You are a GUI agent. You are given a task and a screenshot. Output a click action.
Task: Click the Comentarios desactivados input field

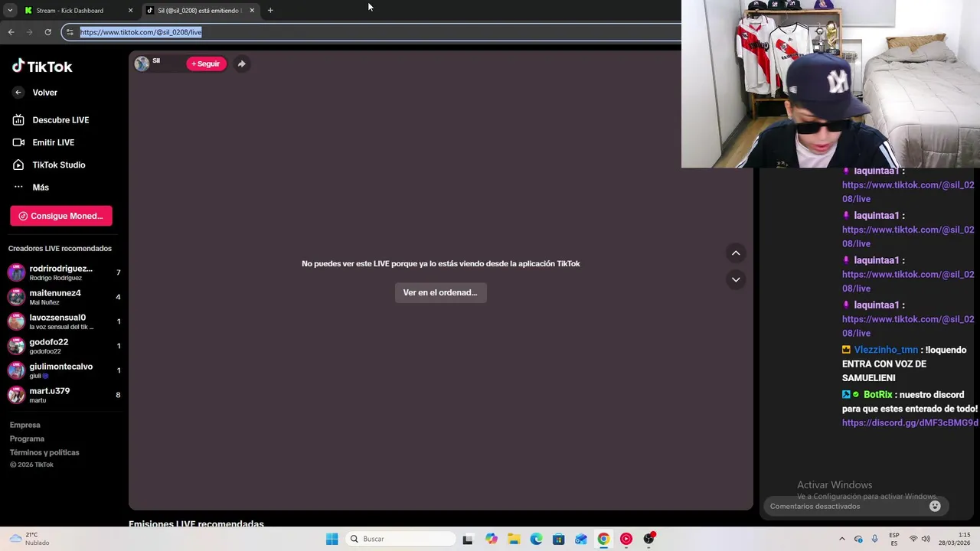pos(846,506)
